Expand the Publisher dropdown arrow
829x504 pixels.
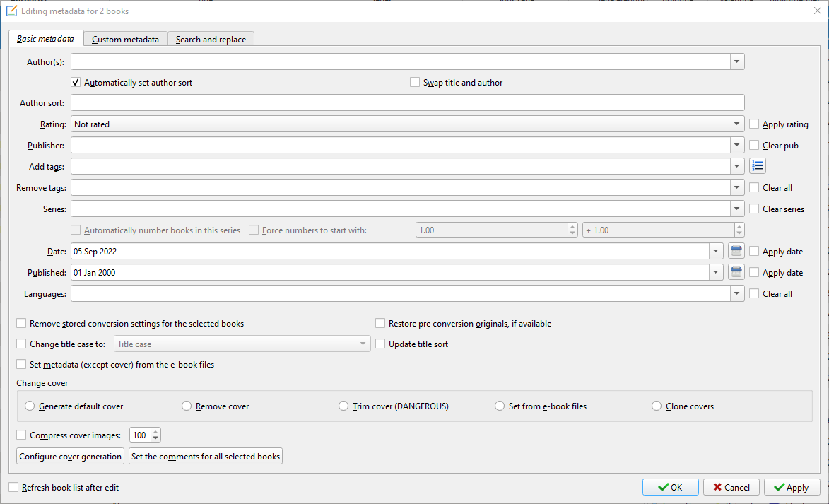click(737, 145)
